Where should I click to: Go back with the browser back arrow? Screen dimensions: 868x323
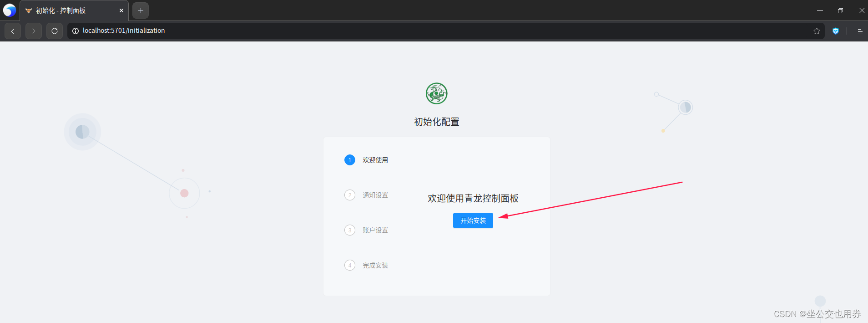click(13, 31)
